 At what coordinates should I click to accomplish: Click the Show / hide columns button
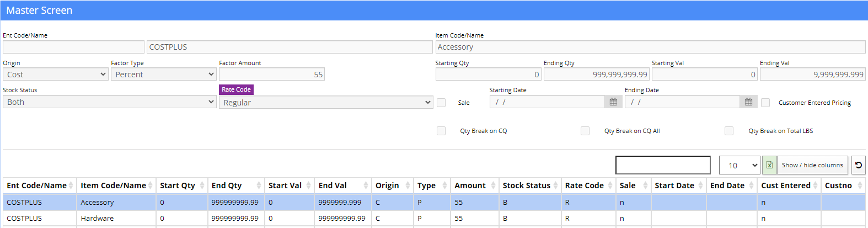(x=812, y=165)
